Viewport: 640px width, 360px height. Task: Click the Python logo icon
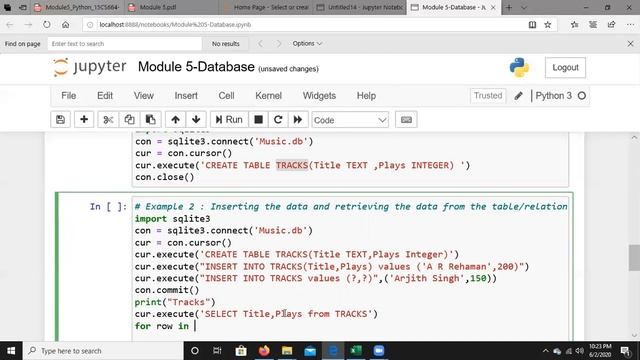[x=519, y=67]
